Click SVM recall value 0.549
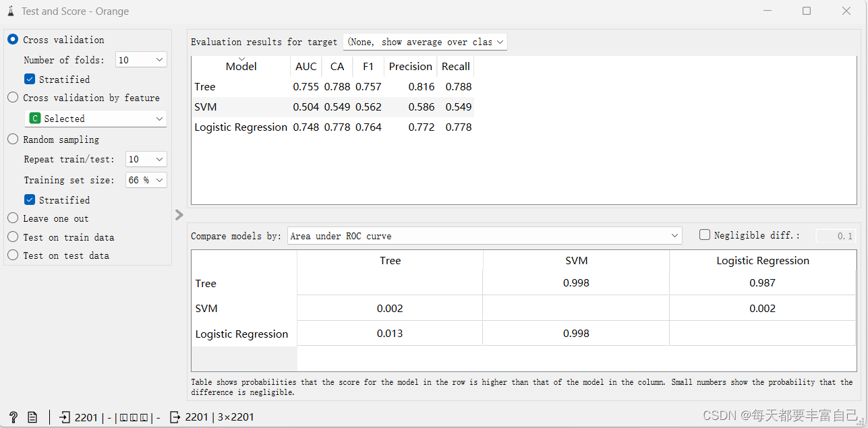 point(459,106)
